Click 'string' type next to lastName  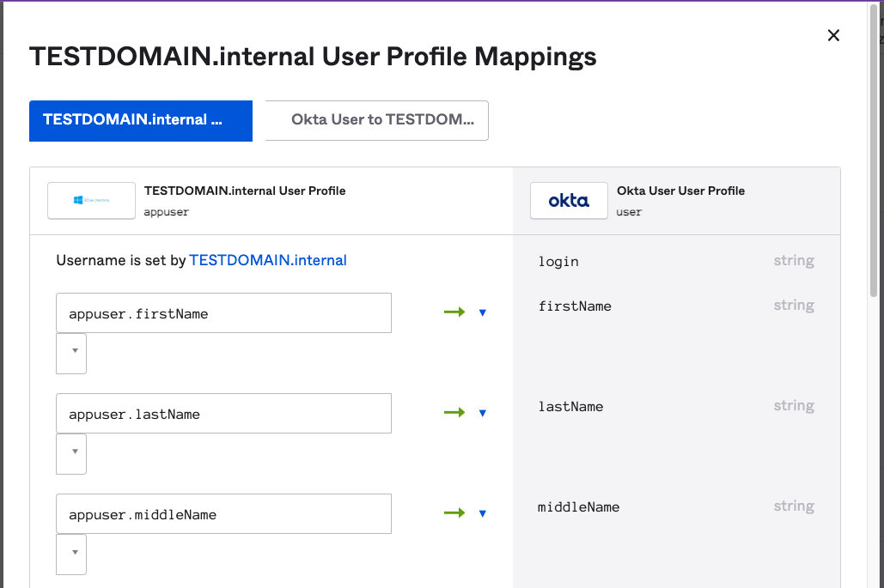[794, 405]
